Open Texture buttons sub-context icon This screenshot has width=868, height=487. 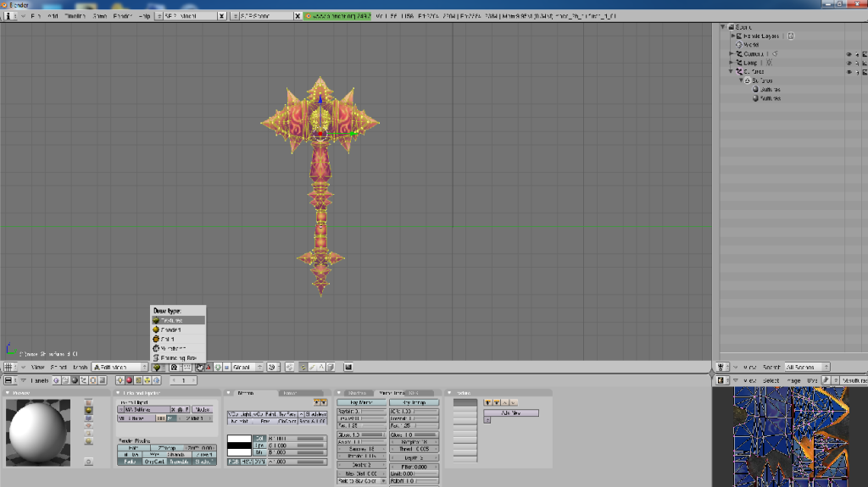coord(138,380)
